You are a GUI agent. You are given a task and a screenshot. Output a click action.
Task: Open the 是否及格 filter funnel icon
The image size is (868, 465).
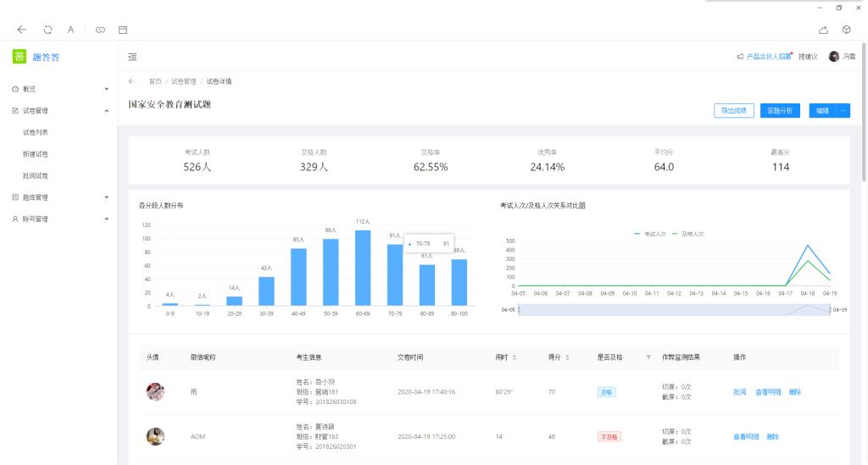coord(648,357)
